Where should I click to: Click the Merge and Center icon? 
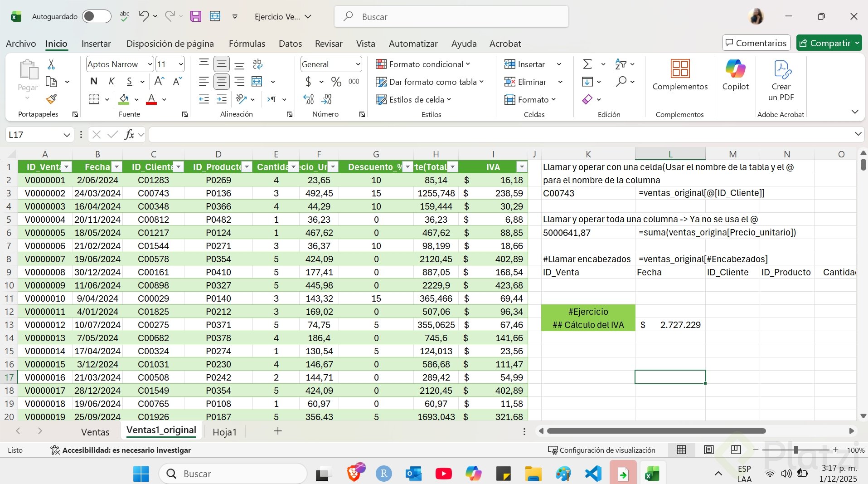[x=257, y=82]
